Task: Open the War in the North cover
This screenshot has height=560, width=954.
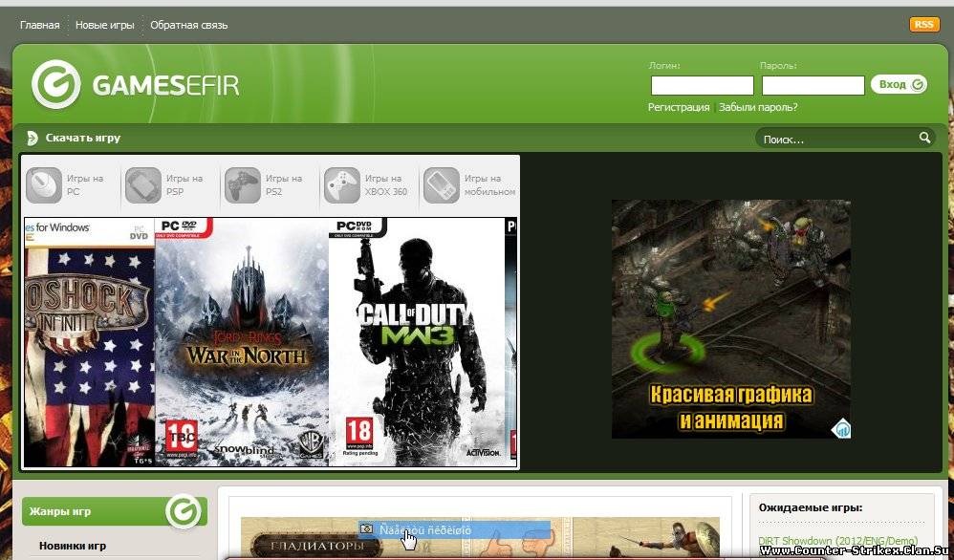Action: click(x=242, y=342)
